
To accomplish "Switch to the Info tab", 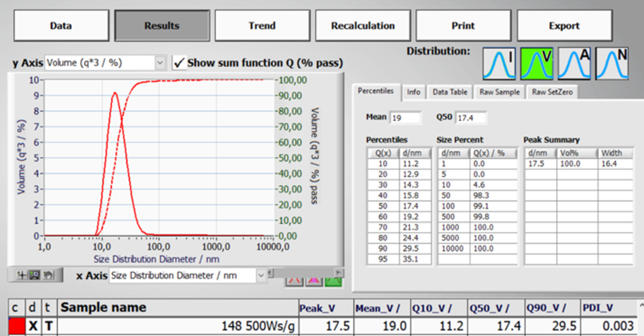I will tap(414, 92).
